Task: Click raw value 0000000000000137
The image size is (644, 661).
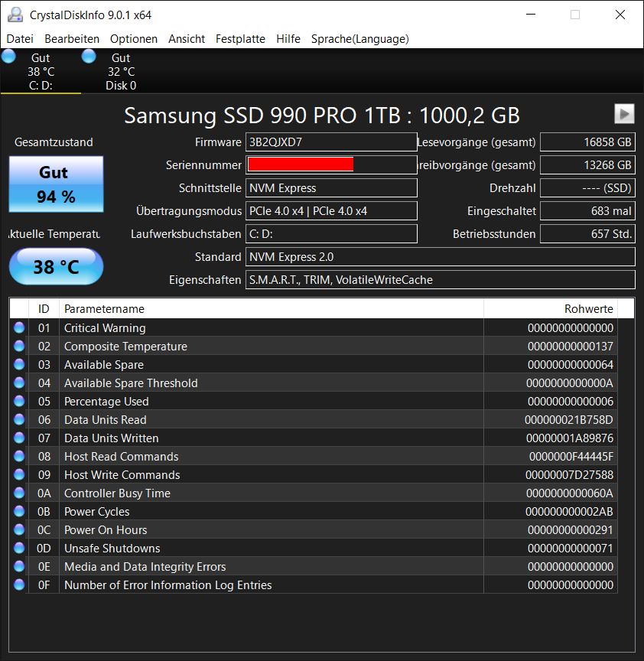Action: click(571, 346)
